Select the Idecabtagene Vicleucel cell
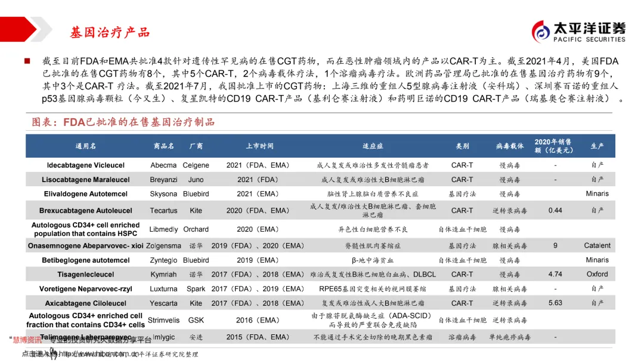The width and height of the screenshot is (644, 363). (x=85, y=165)
